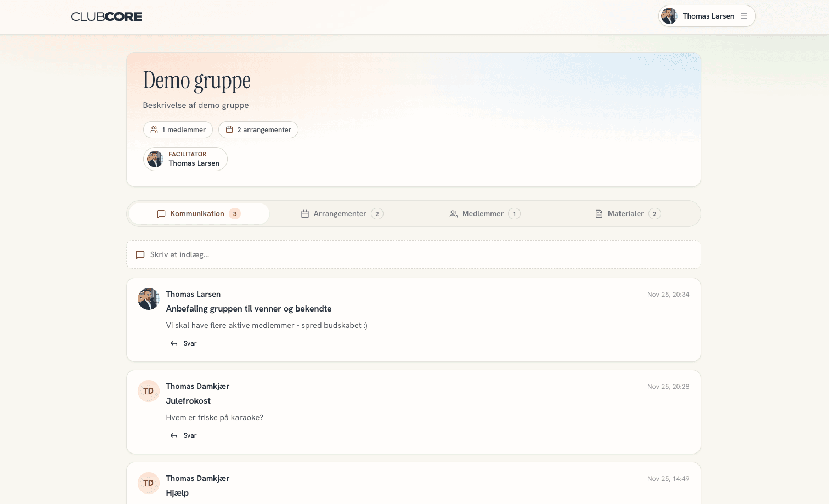Click the timestamp Nov 25, 20:28

(668, 387)
